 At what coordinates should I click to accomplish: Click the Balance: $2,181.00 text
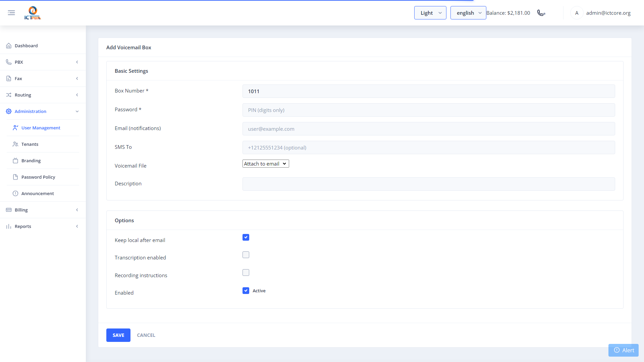[x=508, y=13]
